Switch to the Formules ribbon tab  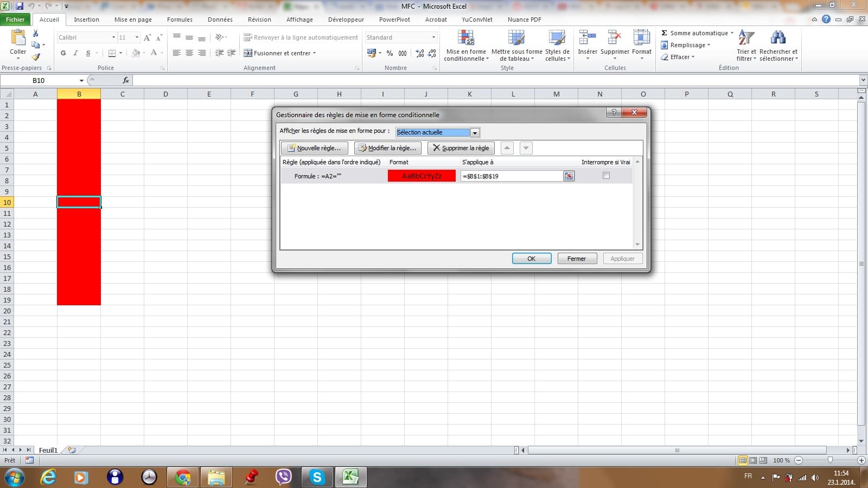(x=180, y=20)
